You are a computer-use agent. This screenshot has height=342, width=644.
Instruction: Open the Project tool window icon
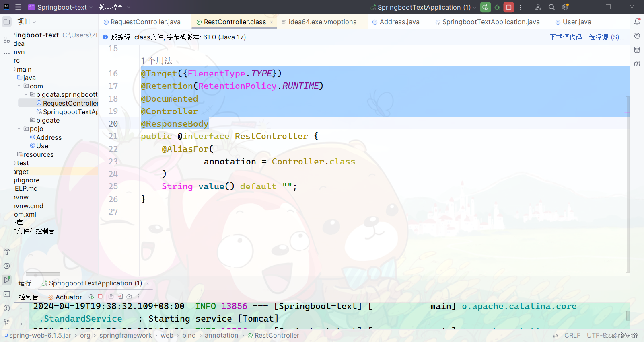(x=7, y=22)
